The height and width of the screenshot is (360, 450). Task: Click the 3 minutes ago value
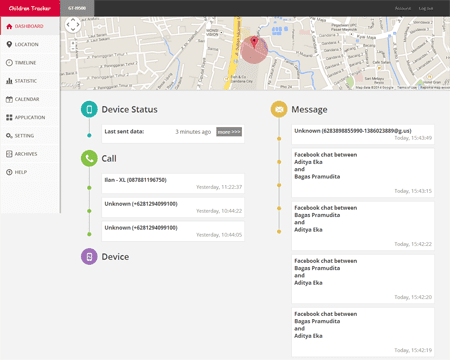click(x=193, y=132)
